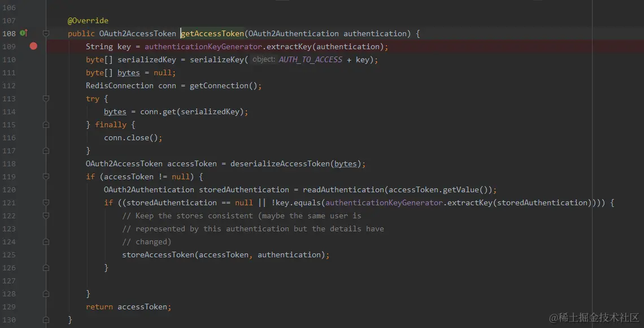Image resolution: width=644 pixels, height=328 pixels.
Task: Click line number 129 in the gutter
Action: [x=9, y=307]
